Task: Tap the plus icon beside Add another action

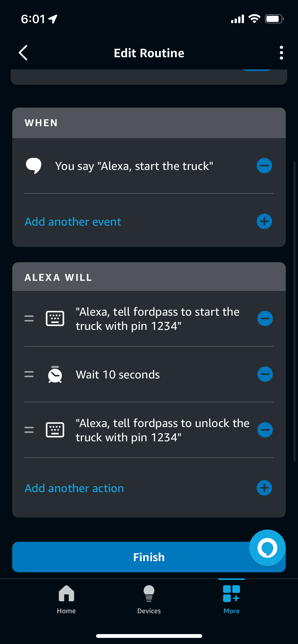Action: point(264,488)
